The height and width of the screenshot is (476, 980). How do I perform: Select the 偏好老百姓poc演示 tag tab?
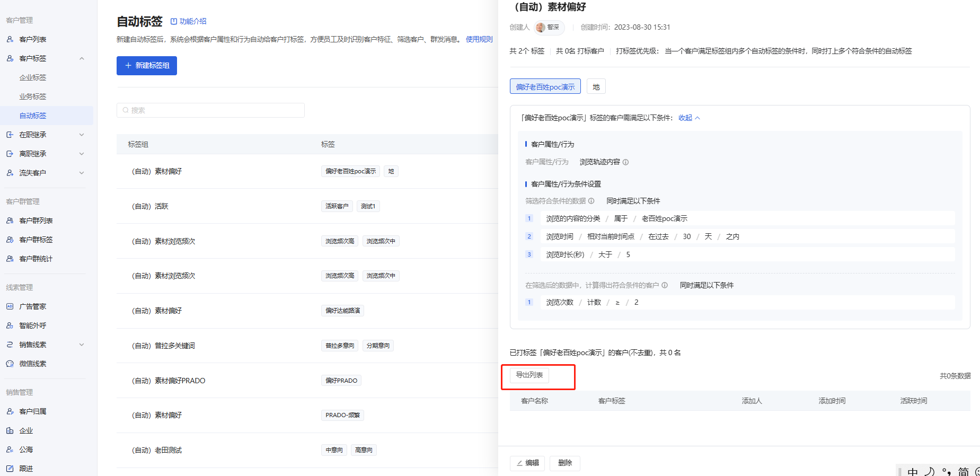pyautogui.click(x=545, y=86)
